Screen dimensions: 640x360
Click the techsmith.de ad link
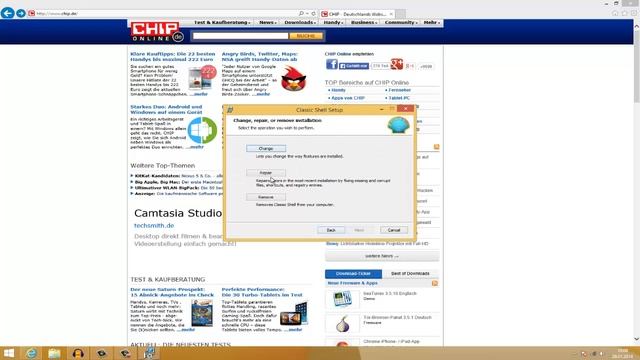[x=154, y=226]
